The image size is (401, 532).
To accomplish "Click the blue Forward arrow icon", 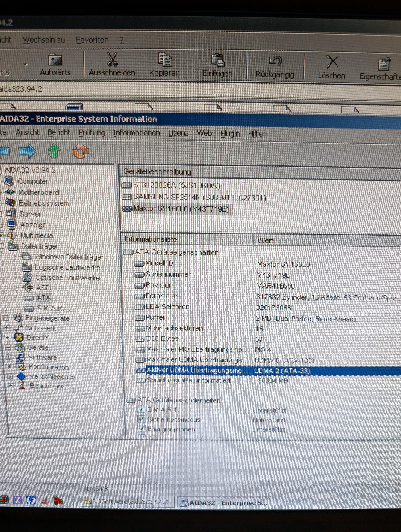I will tap(27, 151).
